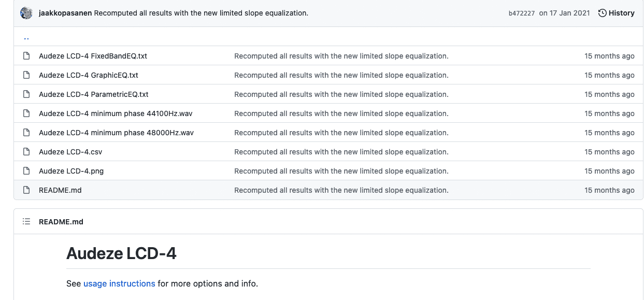
Task: Click file icon for minimum phase 48000Hz.wav
Action: click(26, 133)
